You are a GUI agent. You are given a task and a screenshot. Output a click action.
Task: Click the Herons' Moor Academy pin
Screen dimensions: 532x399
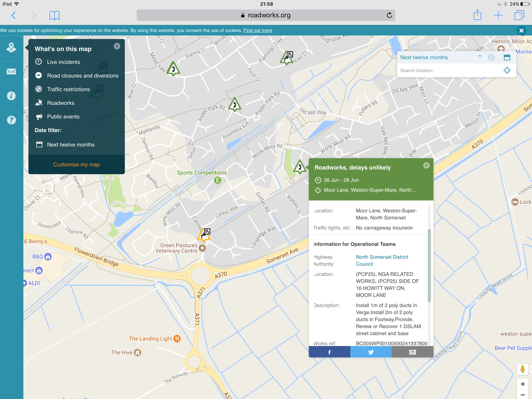click(x=501, y=49)
